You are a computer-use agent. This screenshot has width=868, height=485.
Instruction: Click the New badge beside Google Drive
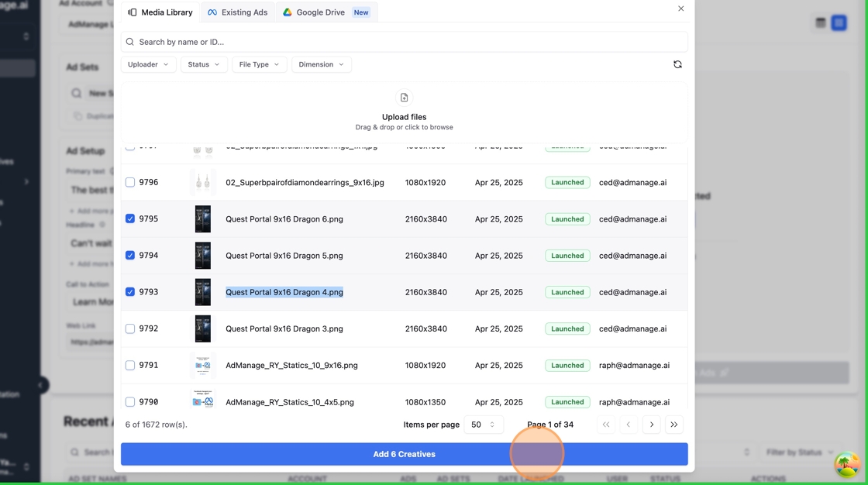tap(361, 12)
